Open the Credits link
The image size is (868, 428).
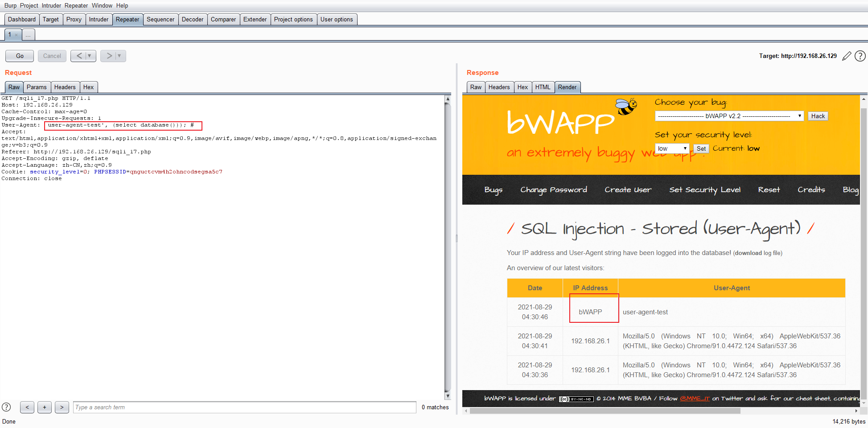coord(811,190)
